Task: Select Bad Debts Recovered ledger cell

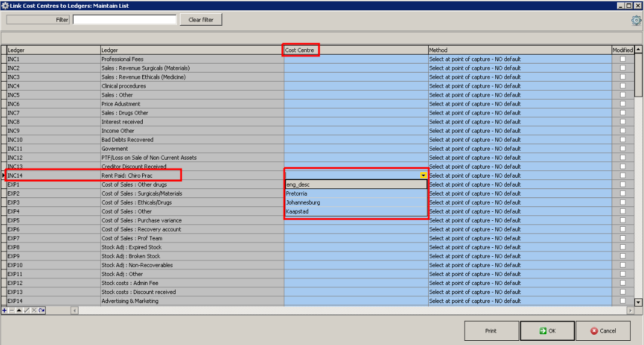Action: 192,140
